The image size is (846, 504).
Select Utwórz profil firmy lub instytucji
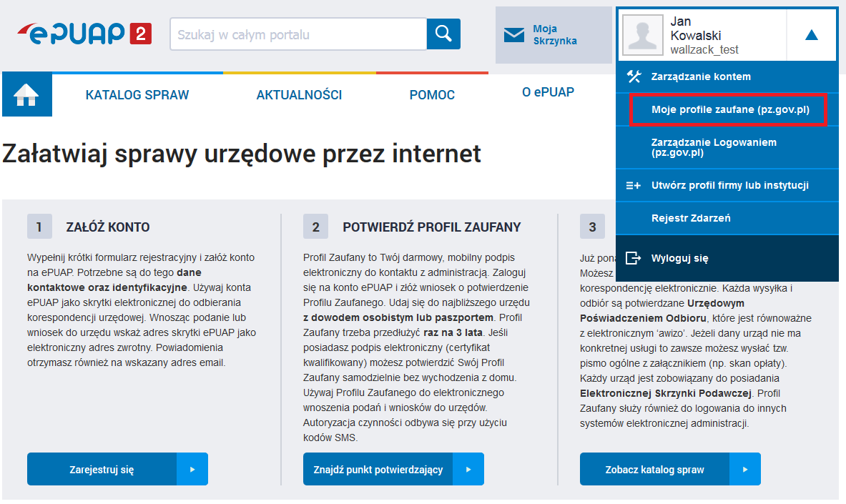point(727,186)
